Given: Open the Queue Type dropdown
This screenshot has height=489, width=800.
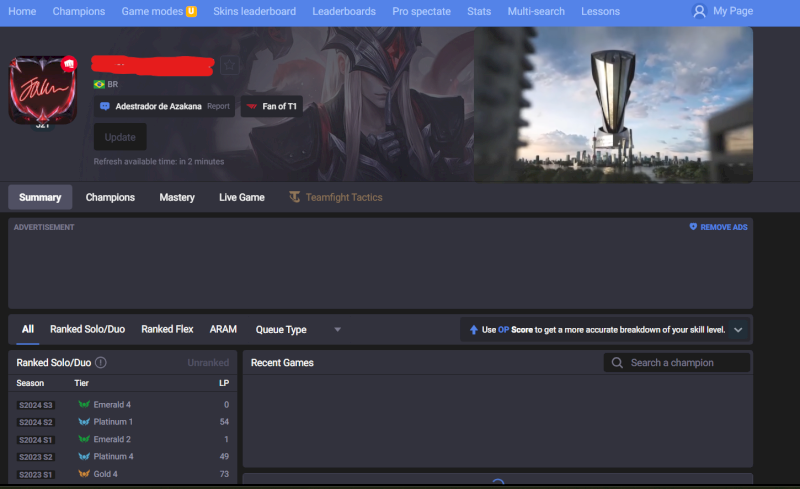Looking at the screenshot, I should click(298, 330).
